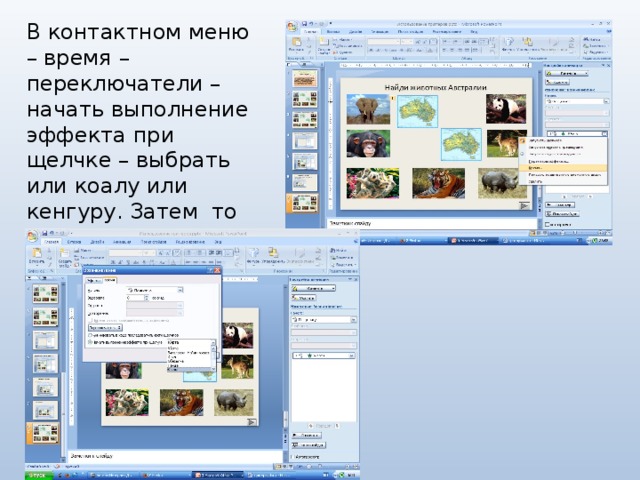Toggle AutoPreview checkbox in lower animation pane

coord(292,457)
